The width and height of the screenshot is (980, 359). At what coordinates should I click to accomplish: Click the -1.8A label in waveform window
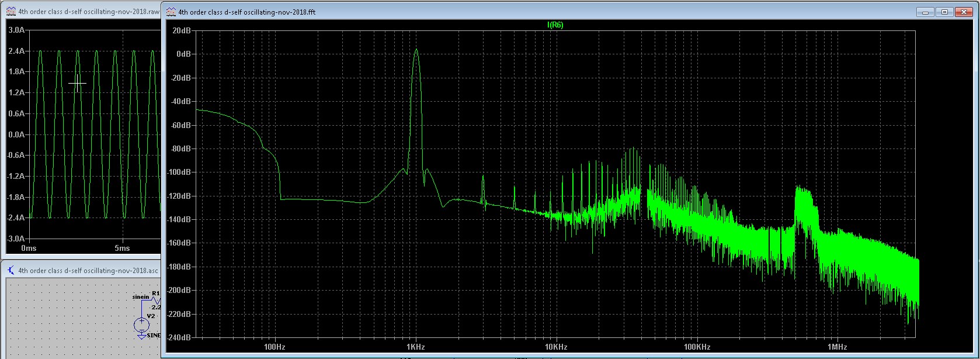[x=16, y=197]
